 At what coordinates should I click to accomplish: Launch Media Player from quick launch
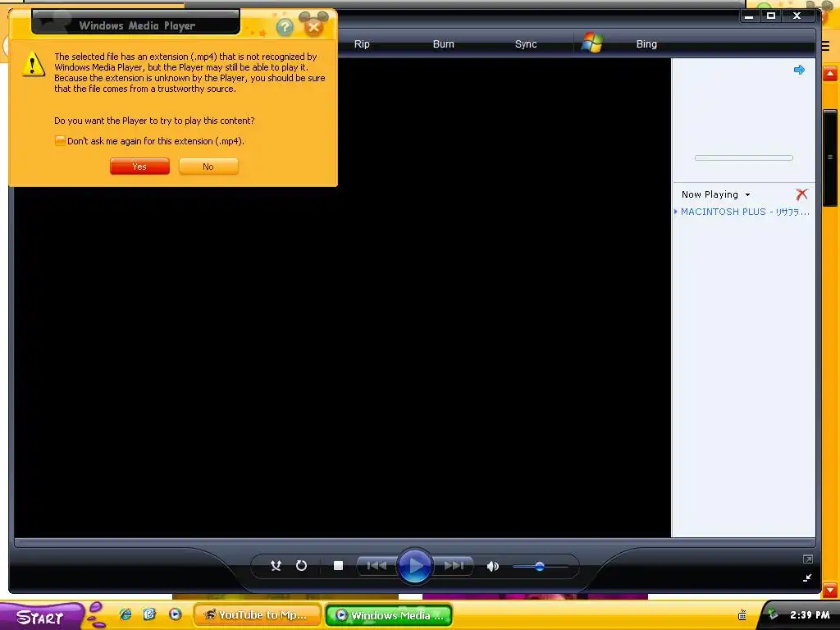point(175,614)
